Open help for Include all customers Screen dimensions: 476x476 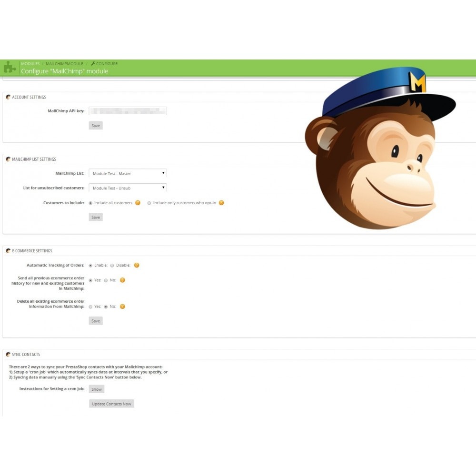pos(138,203)
